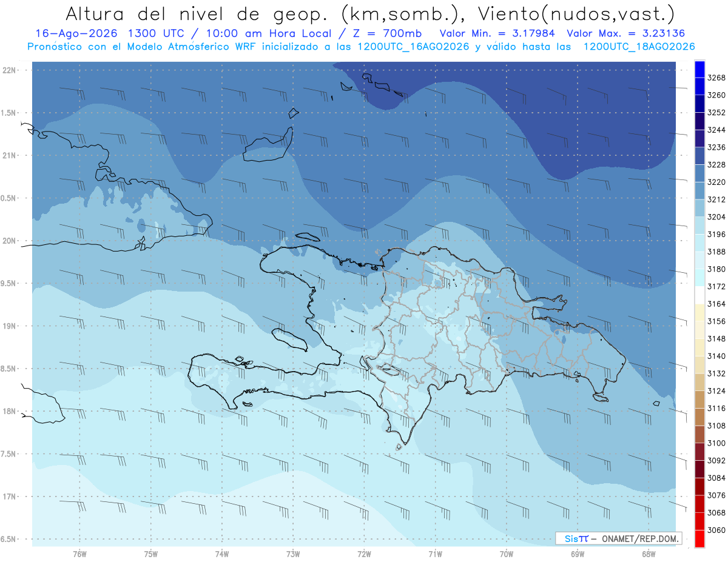Click the '21N' latitude label
The image size is (728, 562).
point(10,156)
